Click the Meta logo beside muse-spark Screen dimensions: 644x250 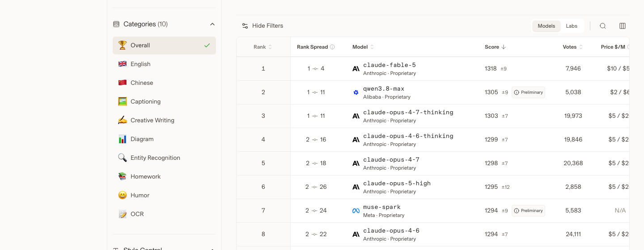click(356, 211)
